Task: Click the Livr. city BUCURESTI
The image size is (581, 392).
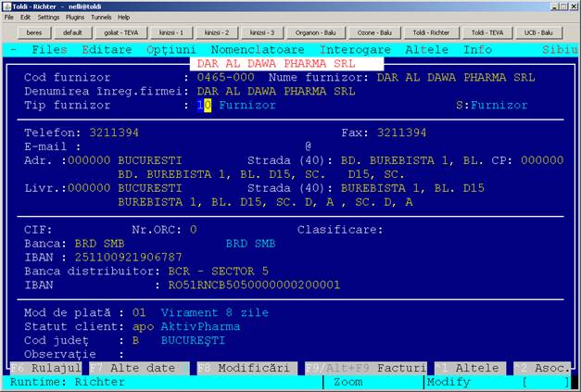Action: pos(150,188)
